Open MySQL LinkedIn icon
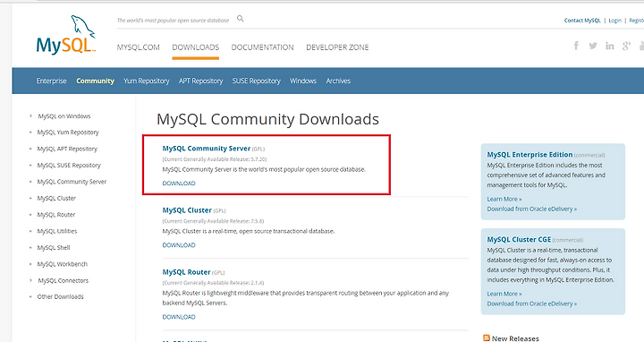This screenshot has height=342, width=644. pos(609,46)
